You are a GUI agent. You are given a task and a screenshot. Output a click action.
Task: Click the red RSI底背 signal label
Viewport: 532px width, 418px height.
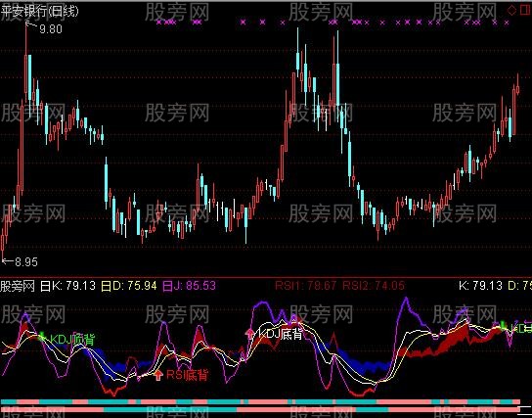[187, 375]
